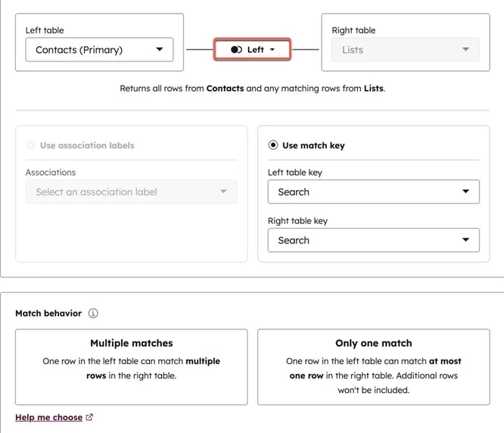Choose the Multiple matches behavior option
Image resolution: width=504 pixels, height=433 pixels.
coord(132,366)
